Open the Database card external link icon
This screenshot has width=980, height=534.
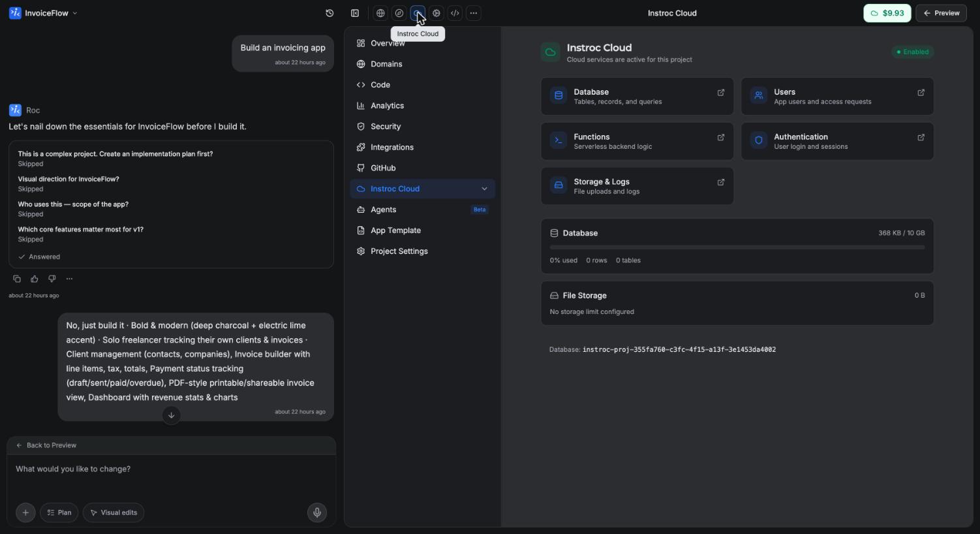[x=721, y=93]
